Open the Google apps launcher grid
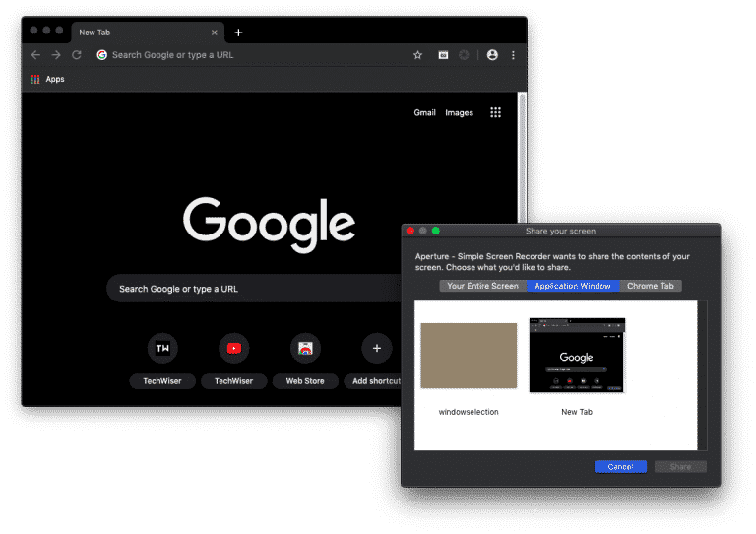756x534 pixels. click(496, 112)
